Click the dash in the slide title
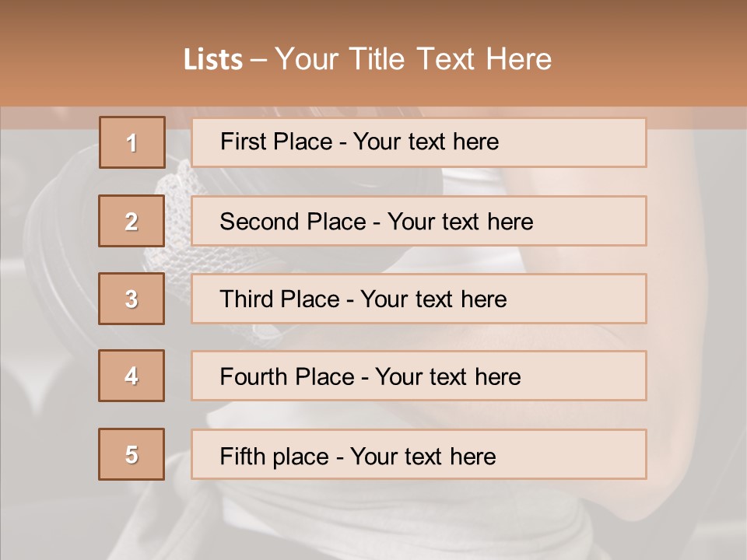 pyautogui.click(x=258, y=61)
